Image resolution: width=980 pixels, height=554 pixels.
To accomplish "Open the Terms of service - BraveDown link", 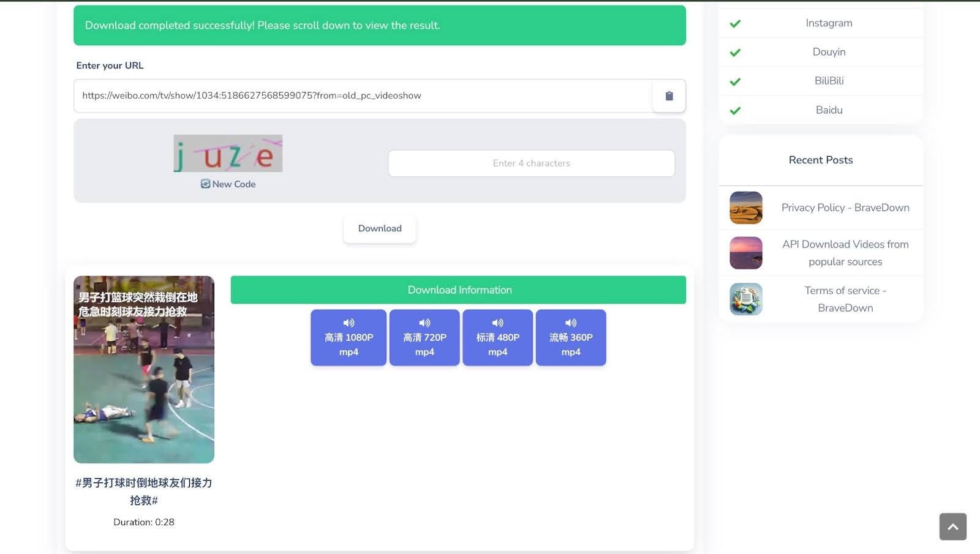I will (x=845, y=299).
